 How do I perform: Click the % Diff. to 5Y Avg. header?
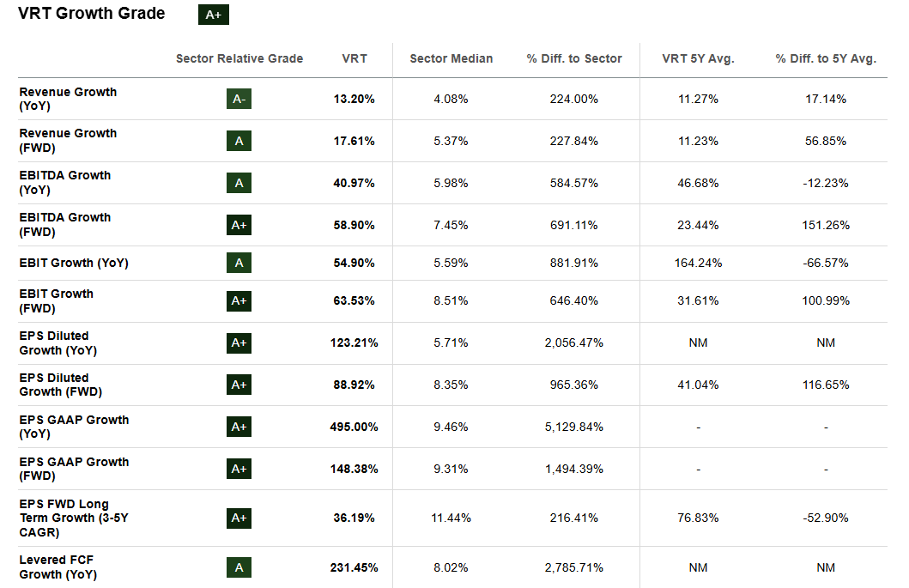coord(826,58)
